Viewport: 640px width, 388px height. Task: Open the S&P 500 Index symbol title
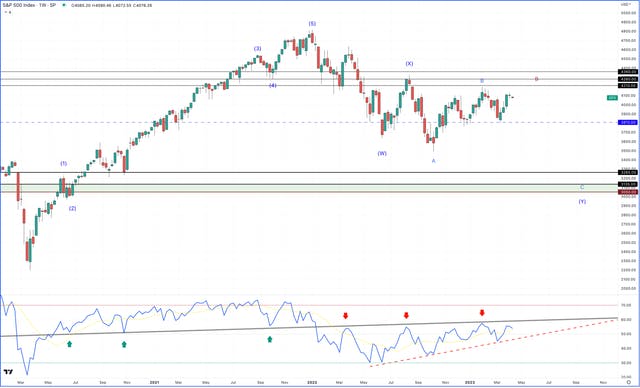(x=28, y=6)
